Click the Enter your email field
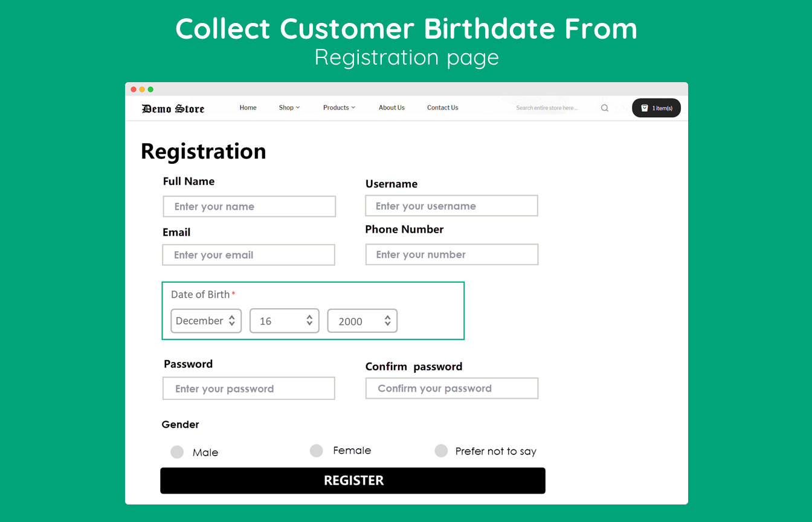 248,255
